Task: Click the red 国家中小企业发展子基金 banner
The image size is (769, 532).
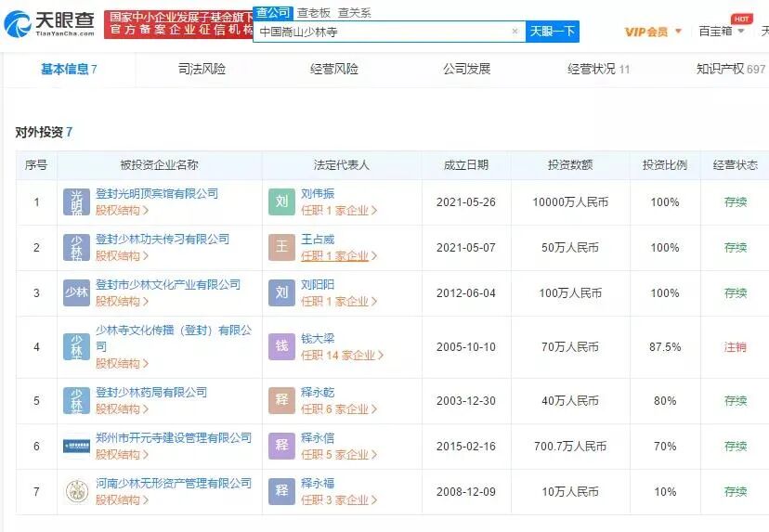Action: coord(179,24)
